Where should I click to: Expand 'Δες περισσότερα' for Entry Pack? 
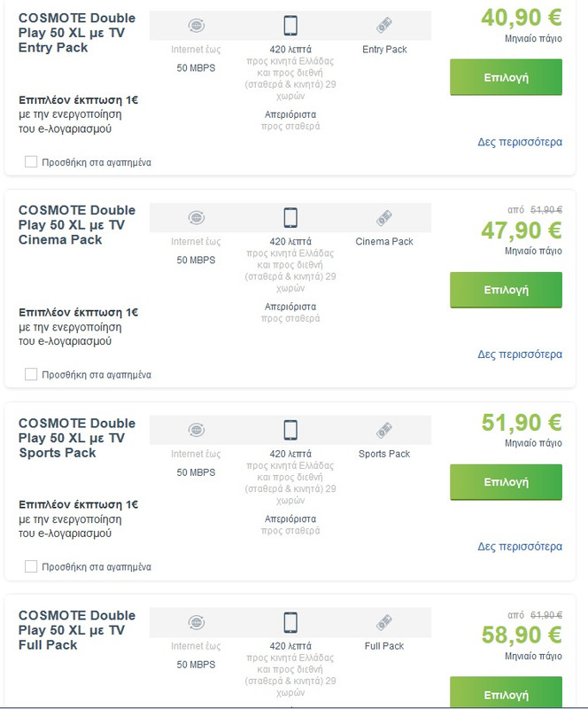tap(520, 142)
